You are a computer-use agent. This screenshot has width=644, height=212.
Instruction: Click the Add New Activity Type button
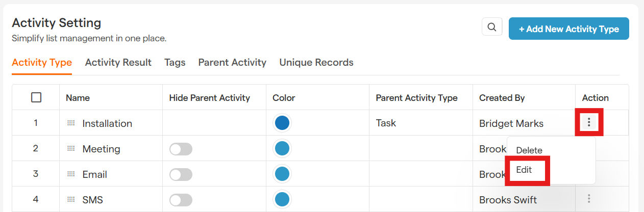[568, 29]
